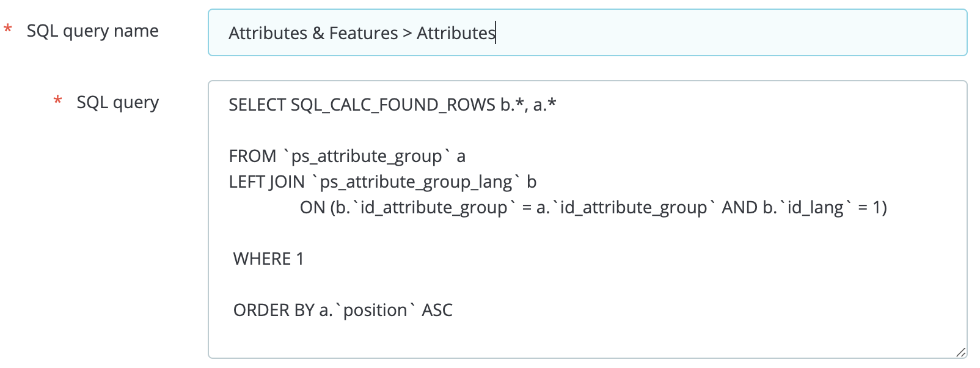Click the SQL query name label
This screenshot has width=980, height=368.
click(x=93, y=31)
